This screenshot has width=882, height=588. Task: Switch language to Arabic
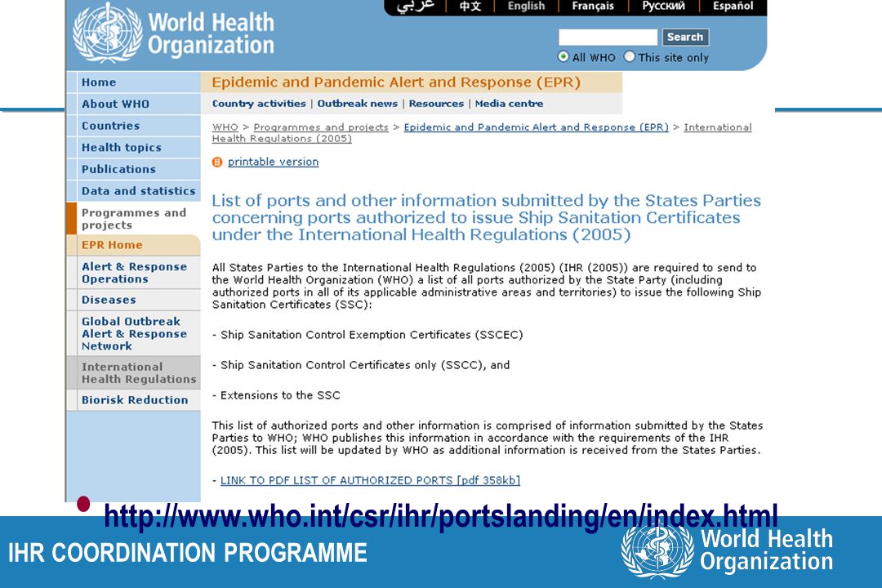point(415,7)
